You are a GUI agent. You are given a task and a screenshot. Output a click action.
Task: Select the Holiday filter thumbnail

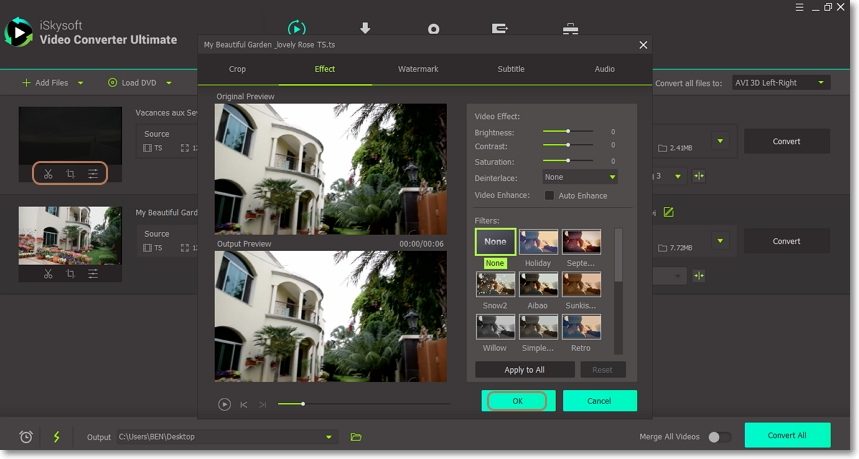pos(538,242)
